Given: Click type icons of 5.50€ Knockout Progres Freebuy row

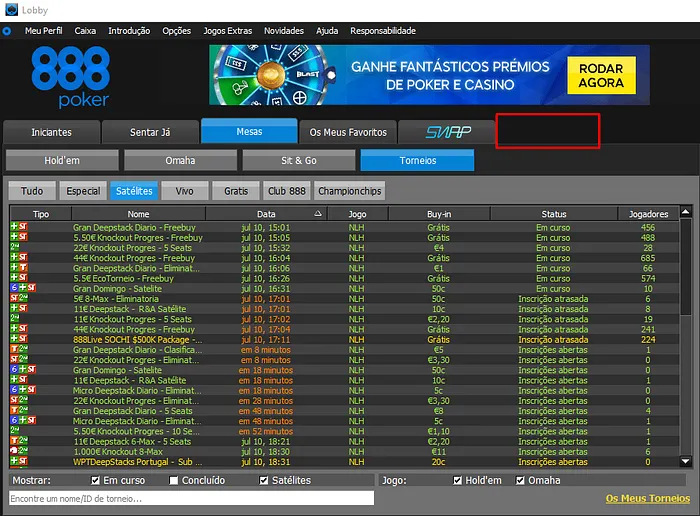Looking at the screenshot, I should click(x=19, y=237).
